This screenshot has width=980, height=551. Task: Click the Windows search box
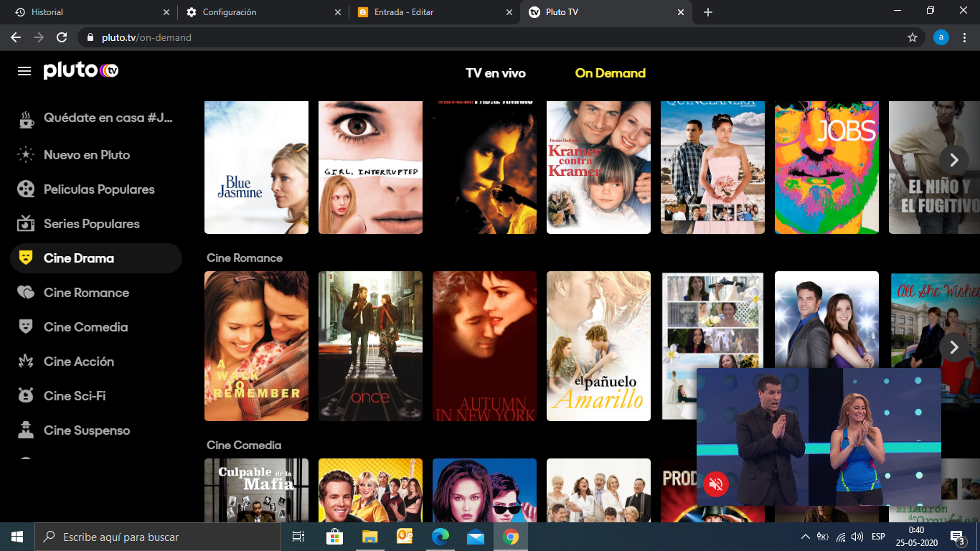click(158, 537)
